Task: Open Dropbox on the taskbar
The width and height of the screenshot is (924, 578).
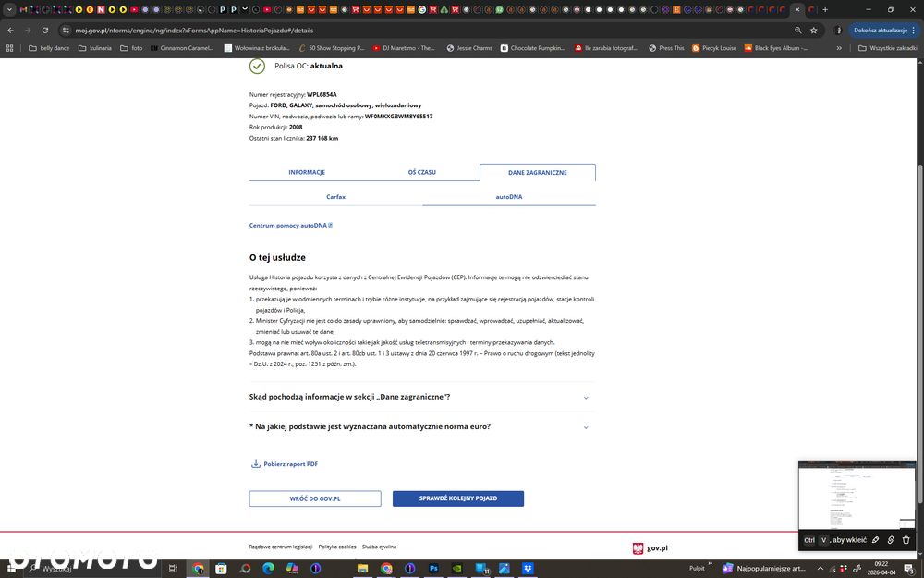Action: (x=528, y=568)
